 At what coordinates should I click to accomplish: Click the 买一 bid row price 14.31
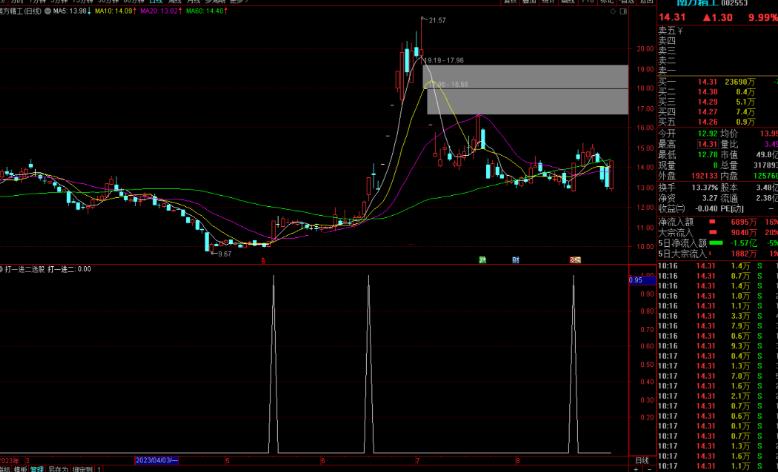(708, 82)
